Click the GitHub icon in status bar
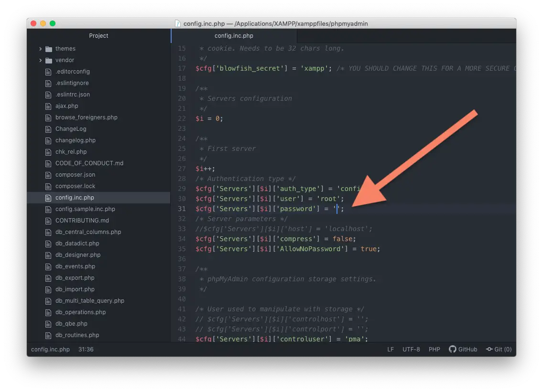 452,350
